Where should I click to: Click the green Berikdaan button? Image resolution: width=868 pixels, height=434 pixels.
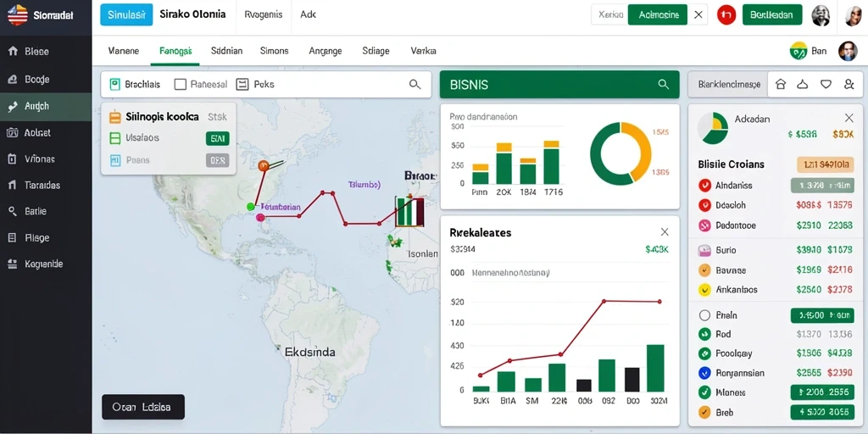[x=771, y=15]
